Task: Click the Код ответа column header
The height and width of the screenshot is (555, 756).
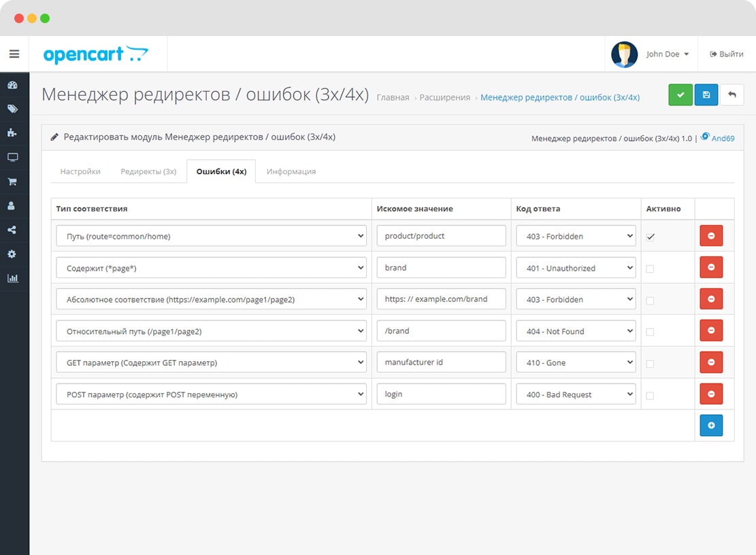Action: (538, 209)
